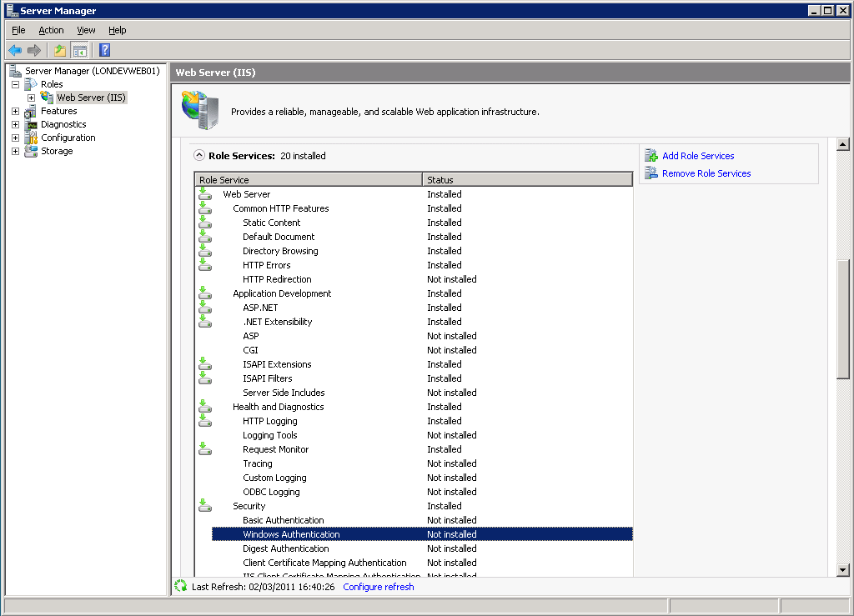This screenshot has width=854, height=616.
Task: Click installed icon beside Common HTTP Features
Action: [x=205, y=208]
